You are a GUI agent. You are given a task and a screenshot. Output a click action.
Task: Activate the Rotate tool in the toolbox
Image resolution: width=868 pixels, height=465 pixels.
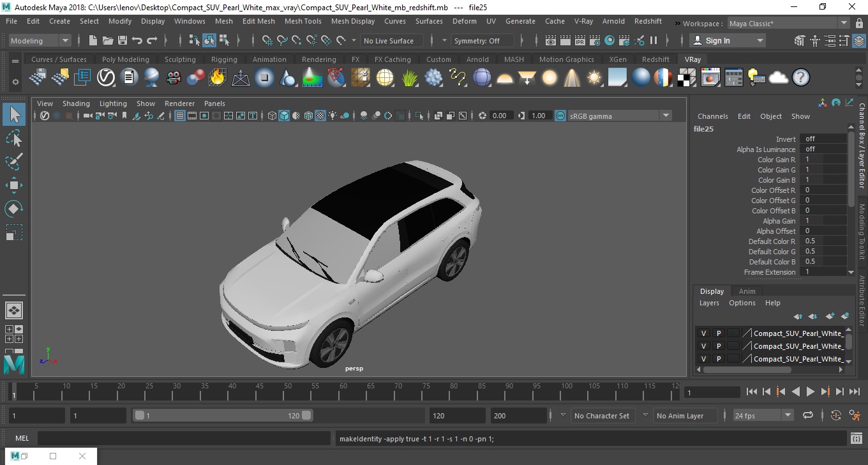14,209
